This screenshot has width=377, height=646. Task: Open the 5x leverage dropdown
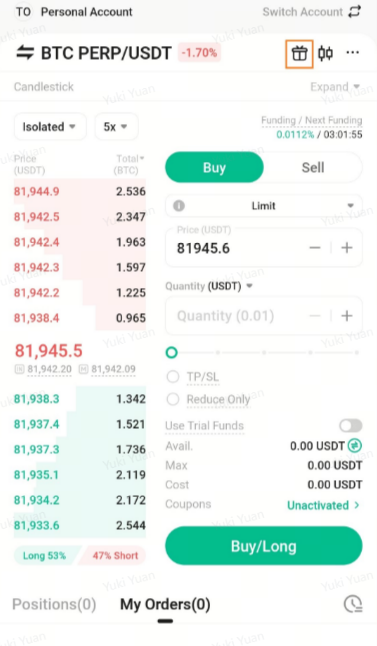click(116, 126)
